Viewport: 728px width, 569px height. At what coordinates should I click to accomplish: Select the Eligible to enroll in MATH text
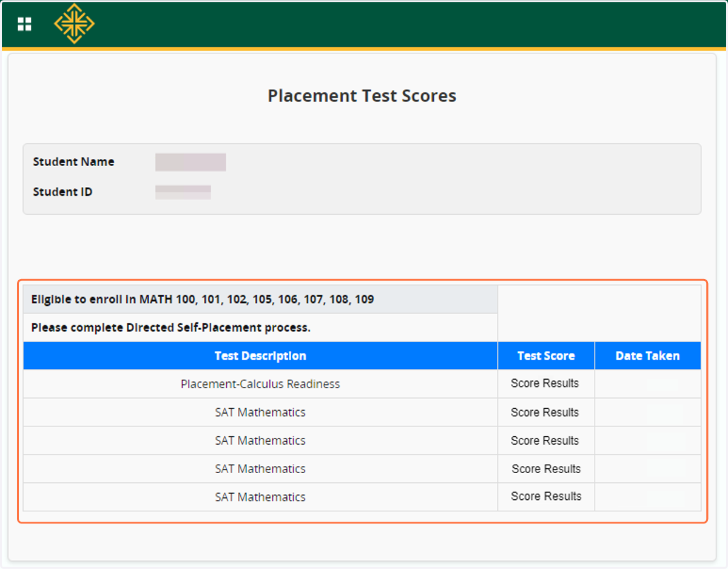(x=203, y=300)
